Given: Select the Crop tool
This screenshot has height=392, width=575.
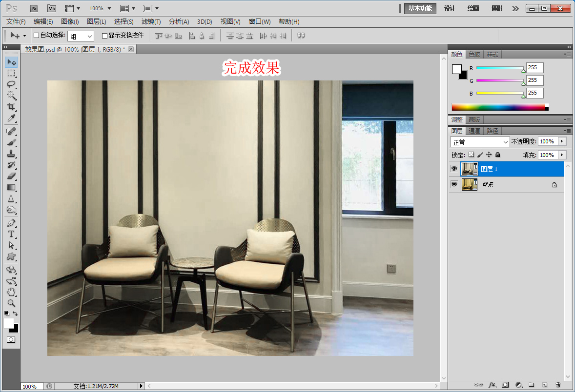Looking at the screenshot, I should click(11, 107).
